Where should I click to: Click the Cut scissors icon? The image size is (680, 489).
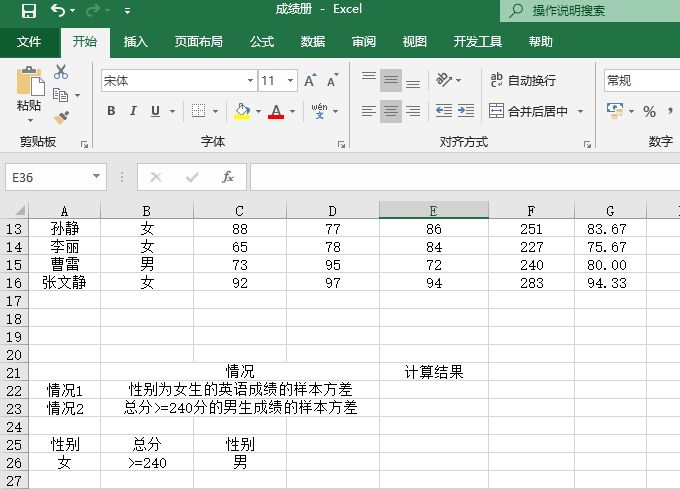tap(61, 72)
